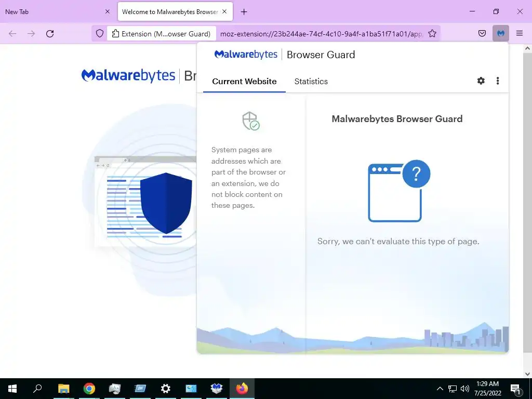Image resolution: width=532 pixels, height=399 pixels.
Task: Click the Extension (M...owser Guard) identity box
Action: 162,34
